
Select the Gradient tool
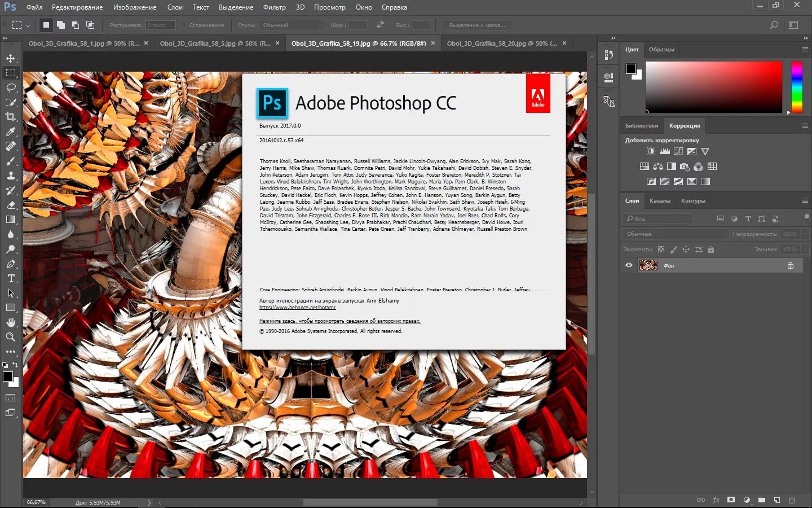click(x=11, y=220)
